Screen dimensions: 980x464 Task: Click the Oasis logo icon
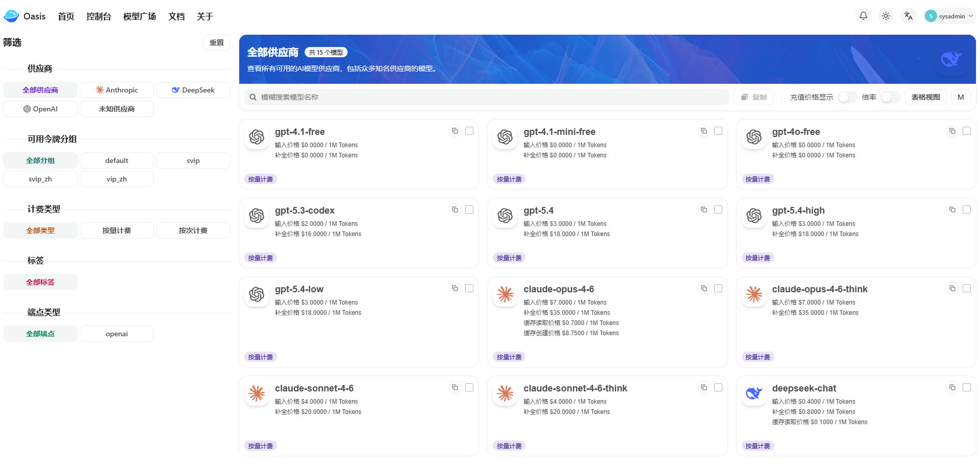pyautogui.click(x=11, y=16)
